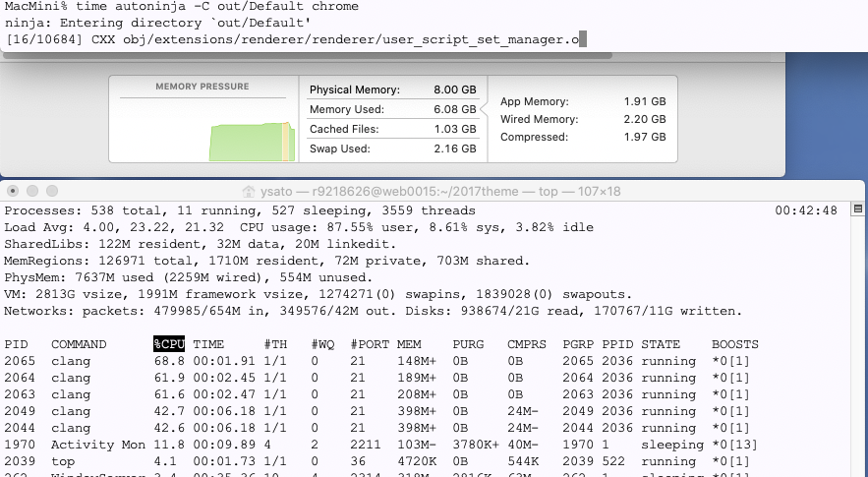Minimize the top terminal window
Viewport: 868px width, 477px height.
coord(34,191)
